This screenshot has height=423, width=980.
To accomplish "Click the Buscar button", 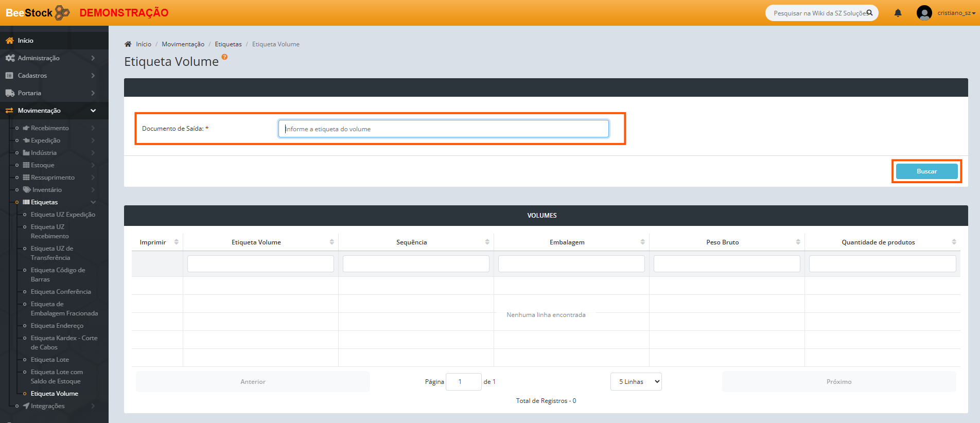I will [926, 171].
